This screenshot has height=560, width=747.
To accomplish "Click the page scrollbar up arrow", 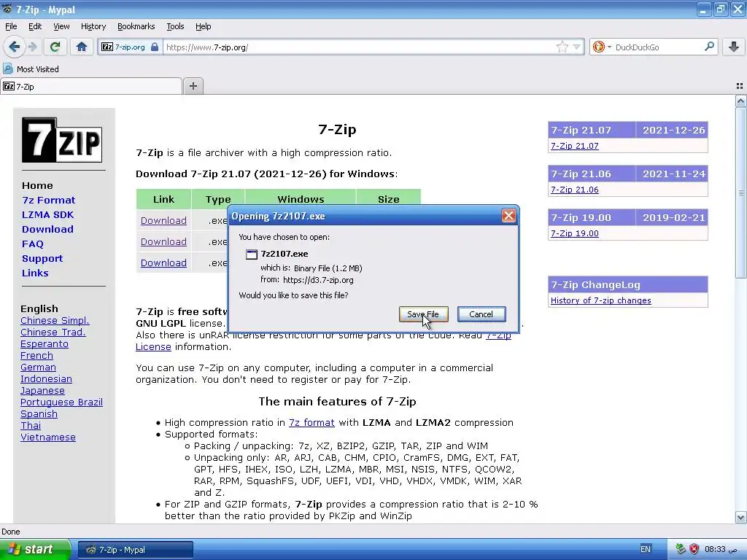I will coord(740,101).
